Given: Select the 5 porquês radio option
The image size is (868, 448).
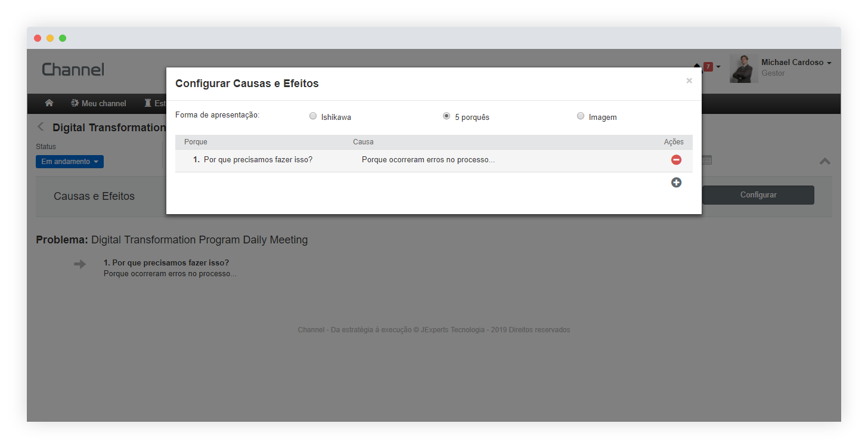Looking at the screenshot, I should pyautogui.click(x=447, y=116).
